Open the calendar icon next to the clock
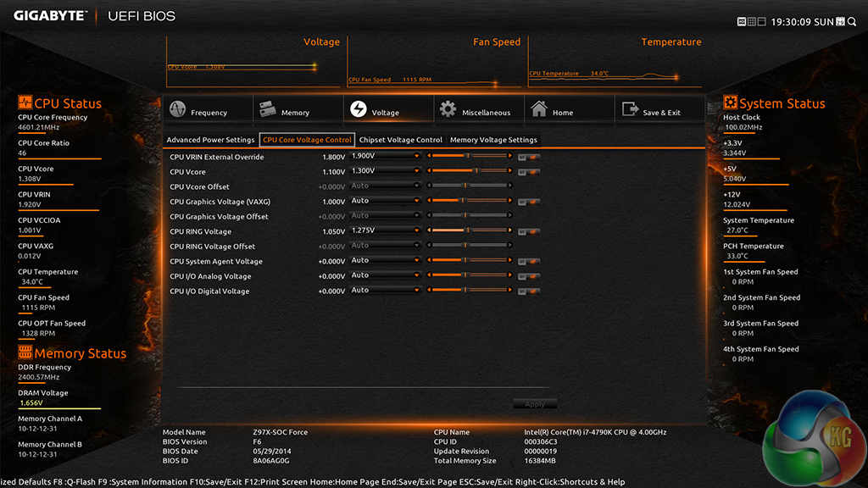 840,21
